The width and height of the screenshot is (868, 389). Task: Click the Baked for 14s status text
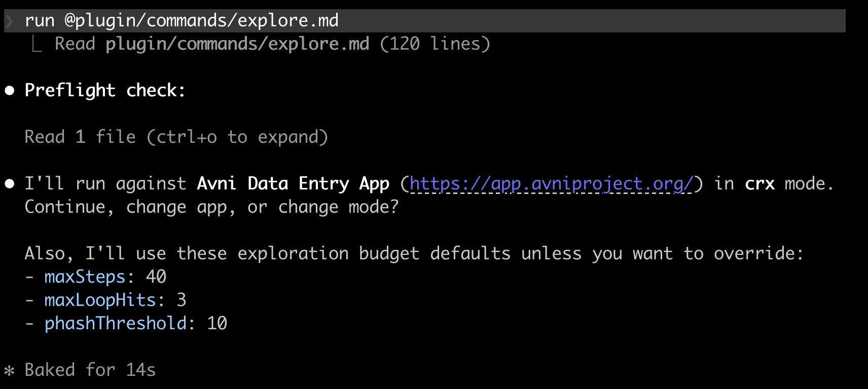click(90, 370)
